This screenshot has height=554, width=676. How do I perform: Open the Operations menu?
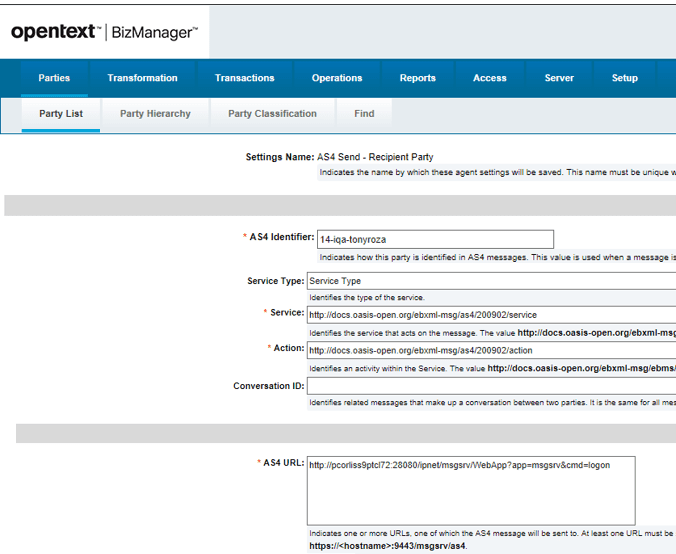pos(337,78)
